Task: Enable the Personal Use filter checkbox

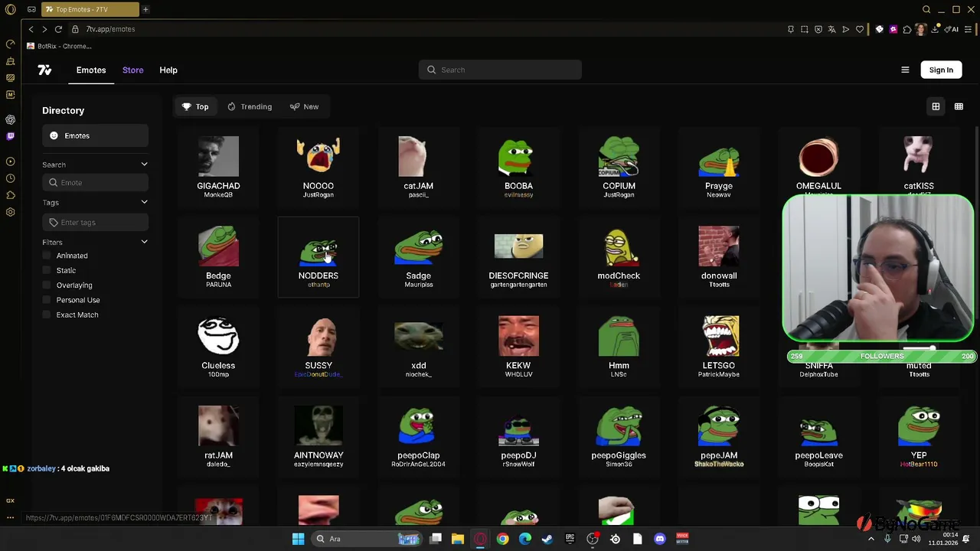Action: coord(47,300)
